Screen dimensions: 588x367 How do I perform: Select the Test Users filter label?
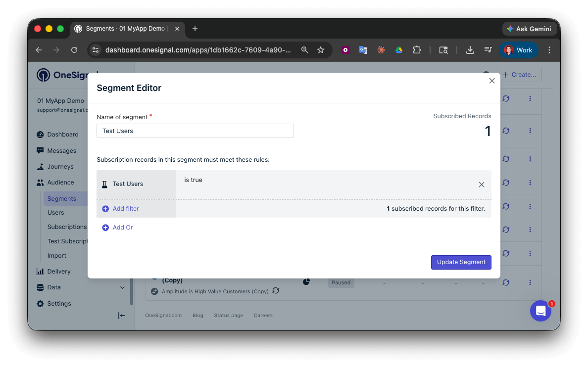[128, 184]
